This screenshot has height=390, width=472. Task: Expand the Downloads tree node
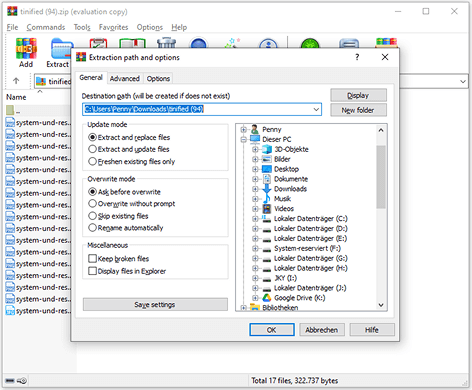coord(255,189)
